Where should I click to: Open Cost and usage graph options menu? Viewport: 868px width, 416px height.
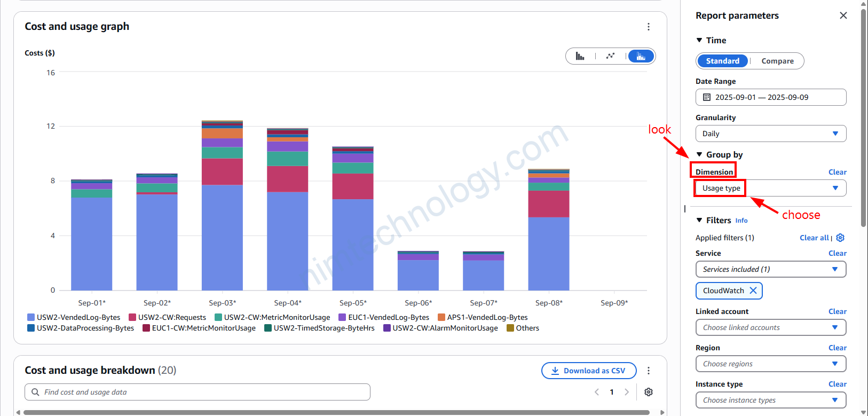tap(648, 27)
